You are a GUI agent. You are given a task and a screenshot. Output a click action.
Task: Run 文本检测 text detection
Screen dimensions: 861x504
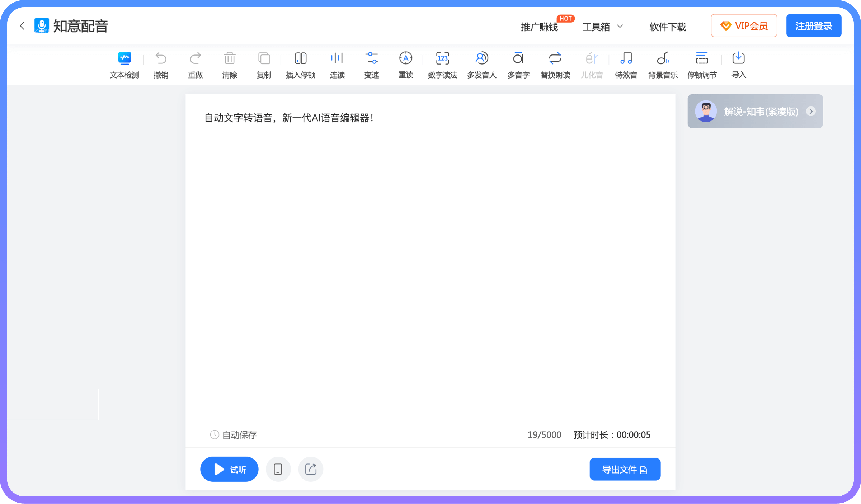[x=124, y=65]
